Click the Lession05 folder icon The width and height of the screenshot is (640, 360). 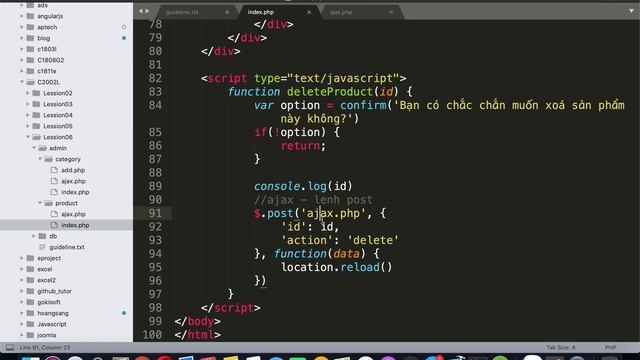tap(36, 126)
